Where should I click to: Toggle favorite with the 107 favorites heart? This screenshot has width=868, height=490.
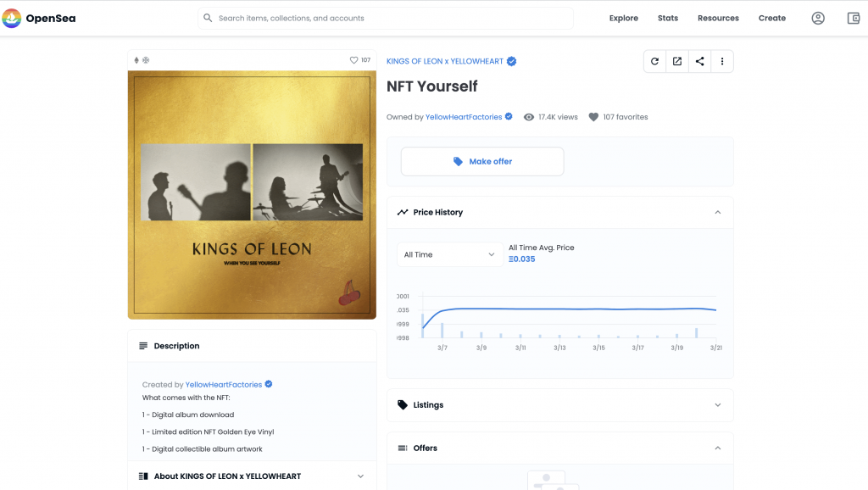[593, 117]
